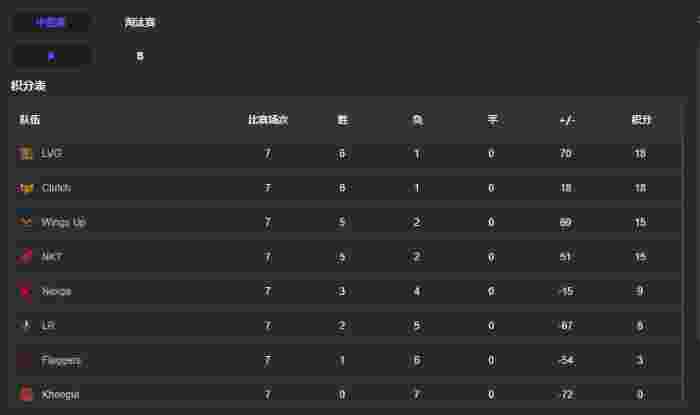Viewport: 700px width, 415px height.
Task: Switch to the 淘汰赛 tab
Action: point(140,22)
